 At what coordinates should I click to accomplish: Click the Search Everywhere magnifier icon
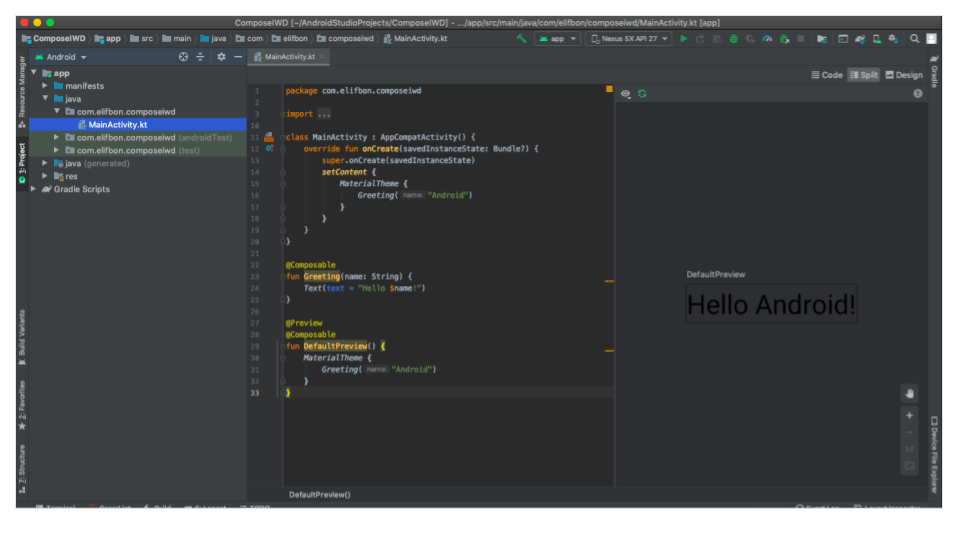click(914, 39)
